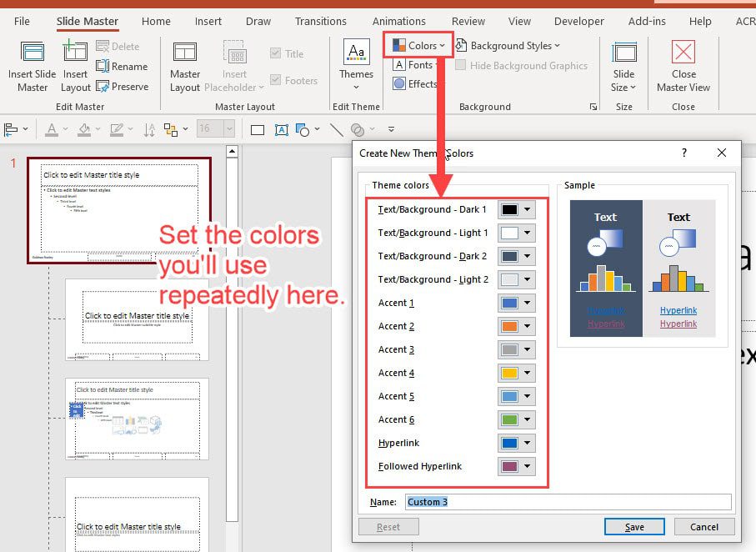This screenshot has width=756, height=552.
Task: Select the rectangle shape tool
Action: (257, 129)
